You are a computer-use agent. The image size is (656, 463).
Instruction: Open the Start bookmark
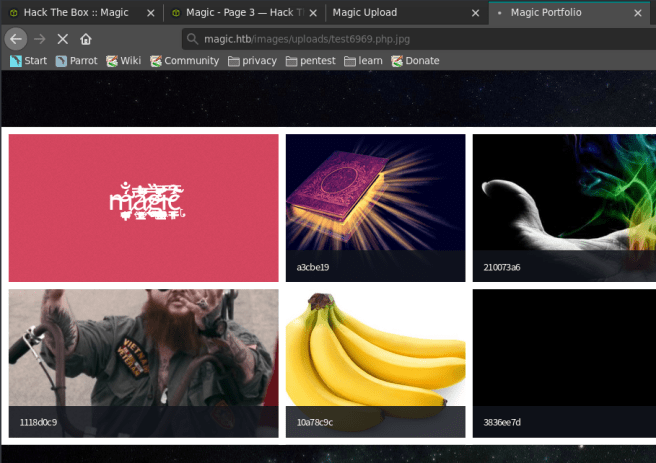pos(28,61)
